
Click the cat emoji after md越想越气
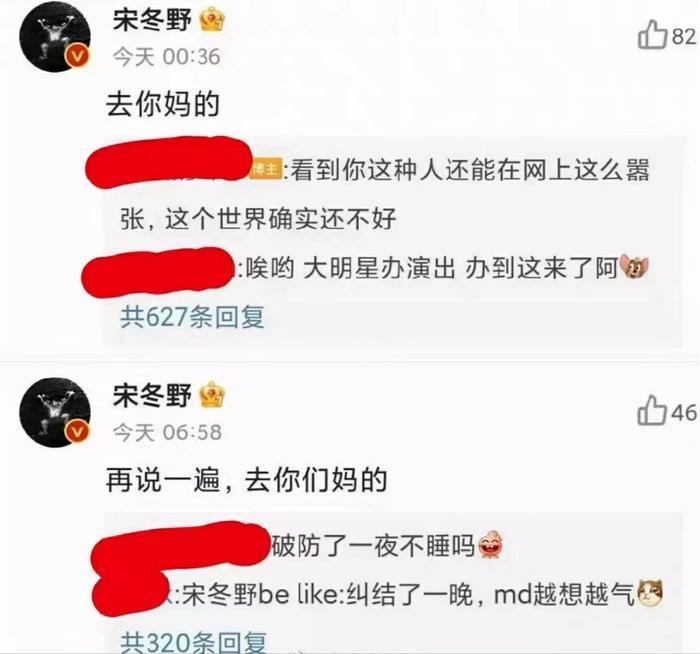(x=650, y=593)
